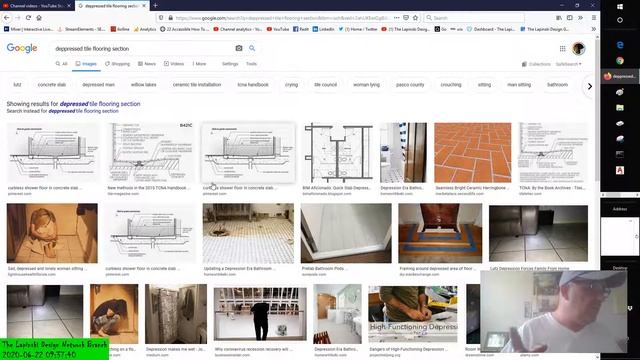Select the "bathroom" suggestion chip
Image resolution: width=640 pixels, height=360 pixels.
[x=557, y=84]
